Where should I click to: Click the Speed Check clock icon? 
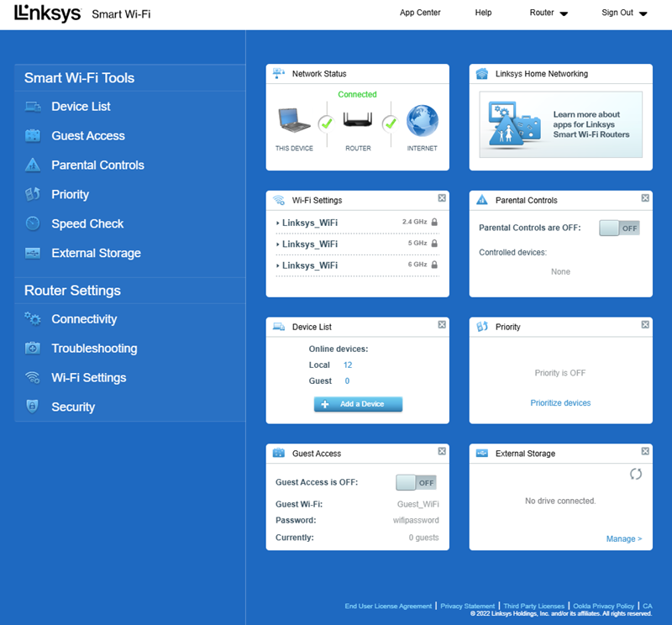pos(33,223)
